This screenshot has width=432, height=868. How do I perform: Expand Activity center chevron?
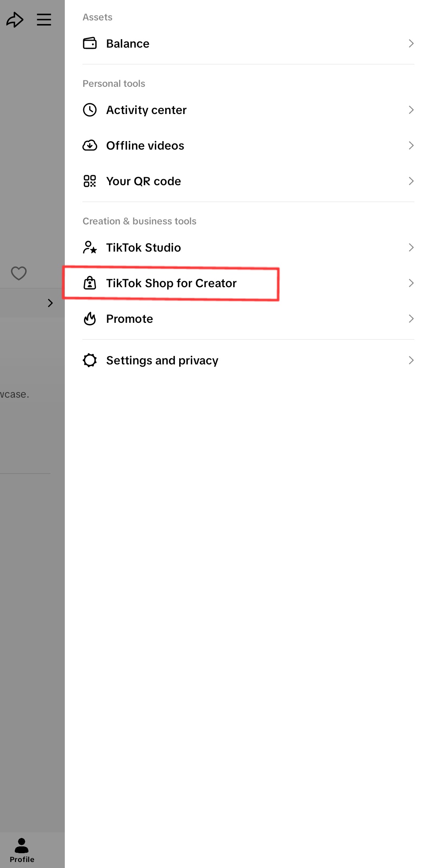pyautogui.click(x=411, y=110)
